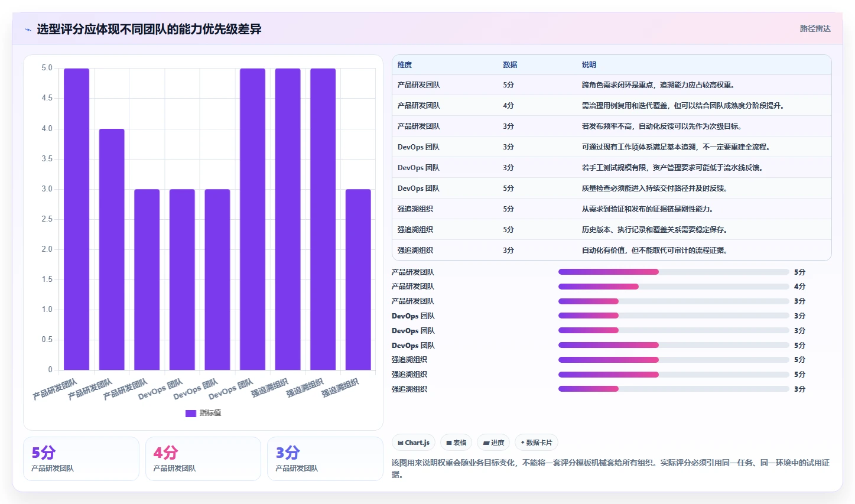This screenshot has height=504, width=855.
Task: Click the 产品研发团队 5分 progress bar
Action: tap(674, 272)
